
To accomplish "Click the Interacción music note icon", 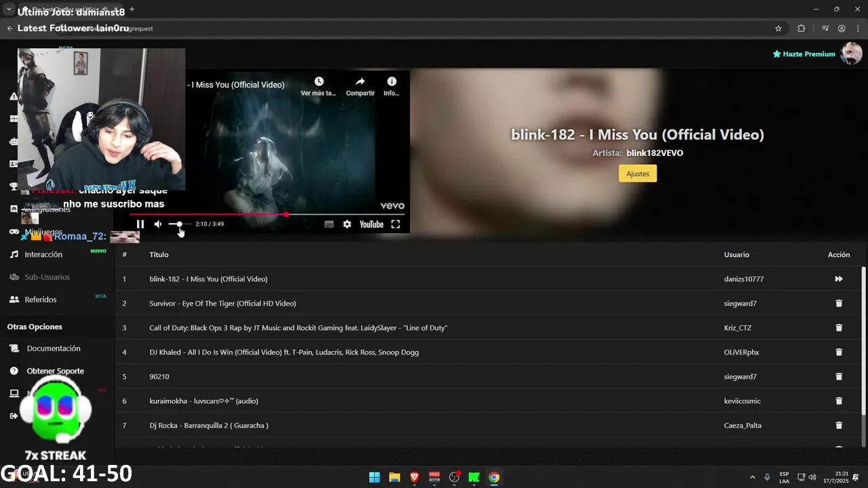I will coord(14,254).
